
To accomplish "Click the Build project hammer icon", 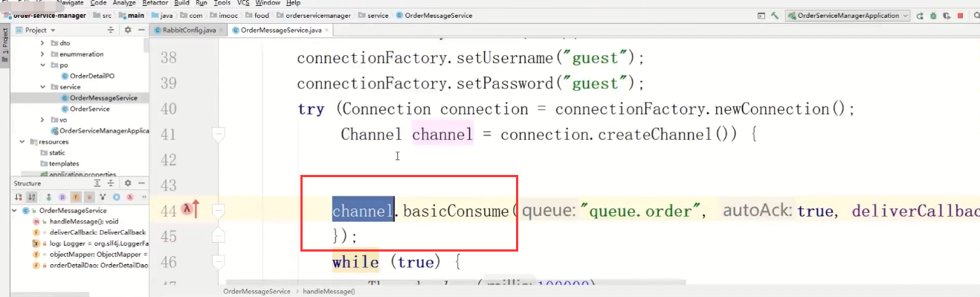I will [775, 16].
